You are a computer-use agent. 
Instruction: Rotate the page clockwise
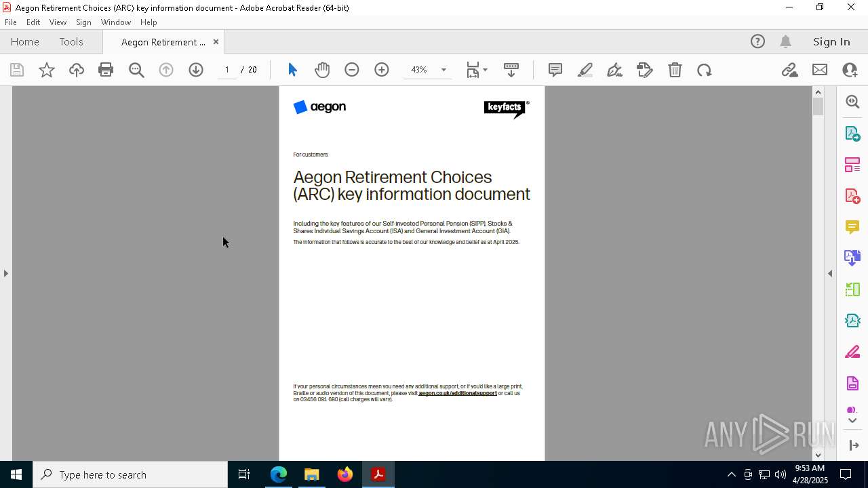click(705, 70)
